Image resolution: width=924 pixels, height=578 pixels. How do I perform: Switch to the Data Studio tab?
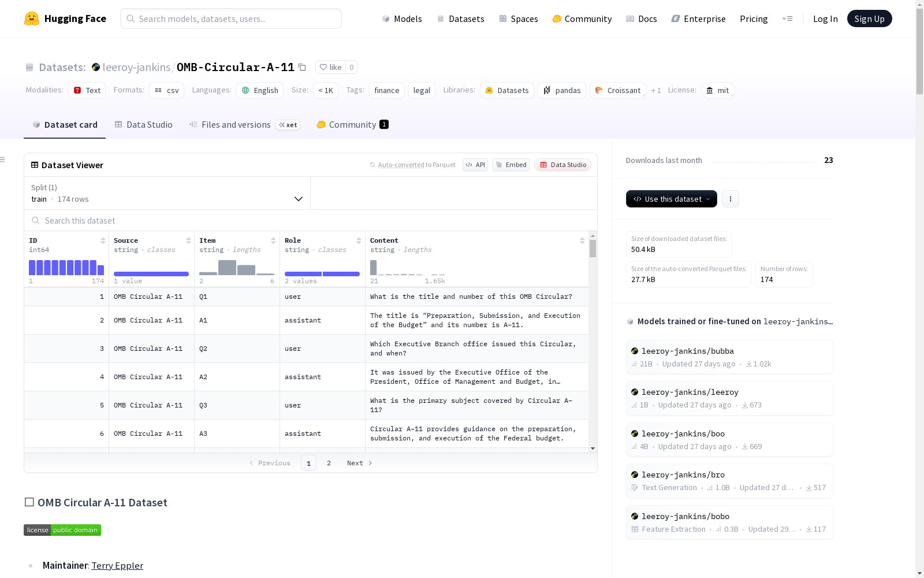click(143, 125)
